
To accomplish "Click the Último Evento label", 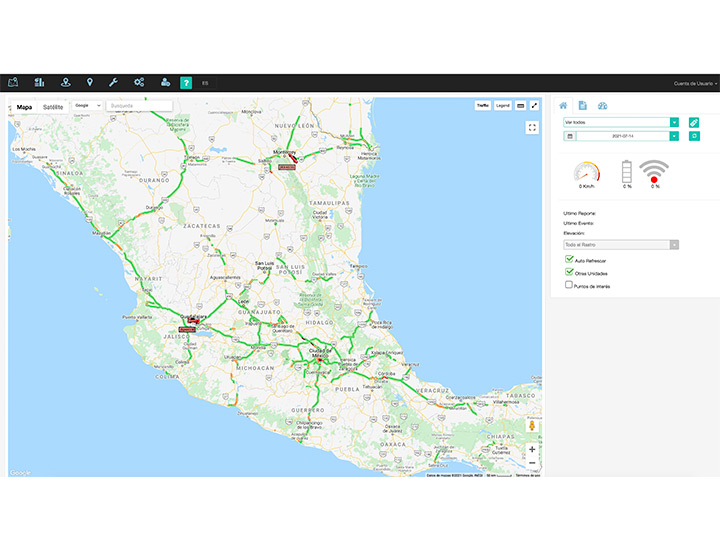I will pos(579,223).
